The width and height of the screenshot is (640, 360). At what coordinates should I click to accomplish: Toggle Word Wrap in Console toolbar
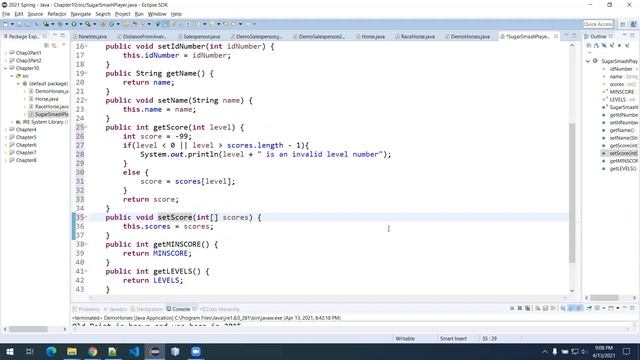[553, 308]
